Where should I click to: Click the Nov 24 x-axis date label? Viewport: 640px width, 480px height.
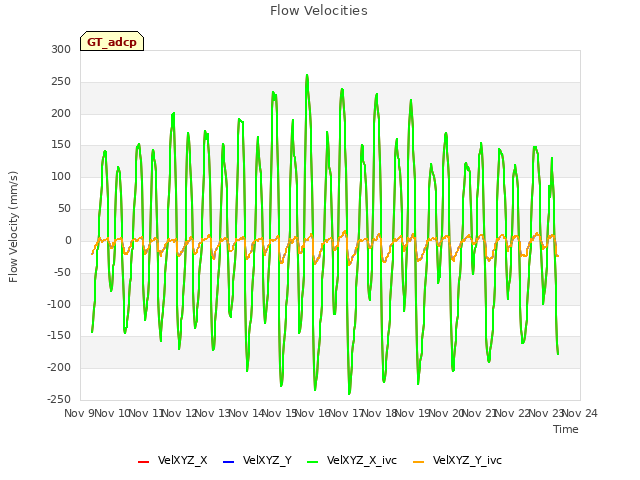pyautogui.click(x=580, y=413)
